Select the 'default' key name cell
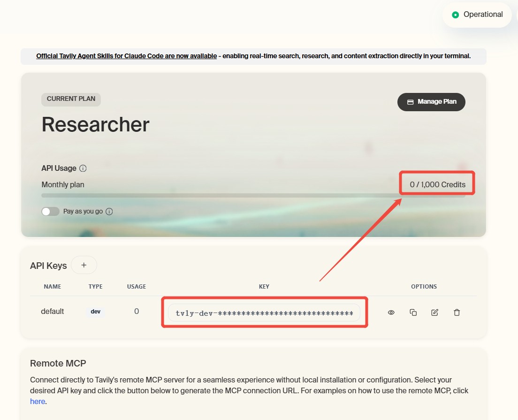This screenshot has height=420, width=518. [x=53, y=311]
